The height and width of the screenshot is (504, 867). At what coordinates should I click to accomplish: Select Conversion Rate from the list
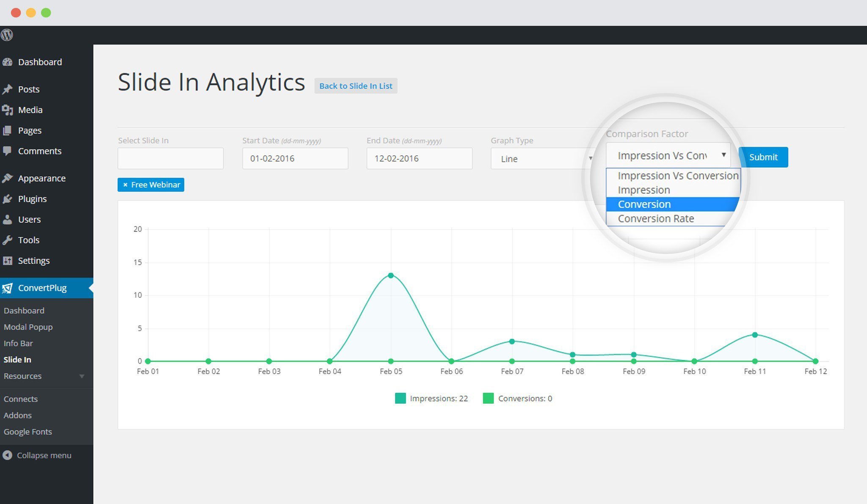pyautogui.click(x=655, y=219)
